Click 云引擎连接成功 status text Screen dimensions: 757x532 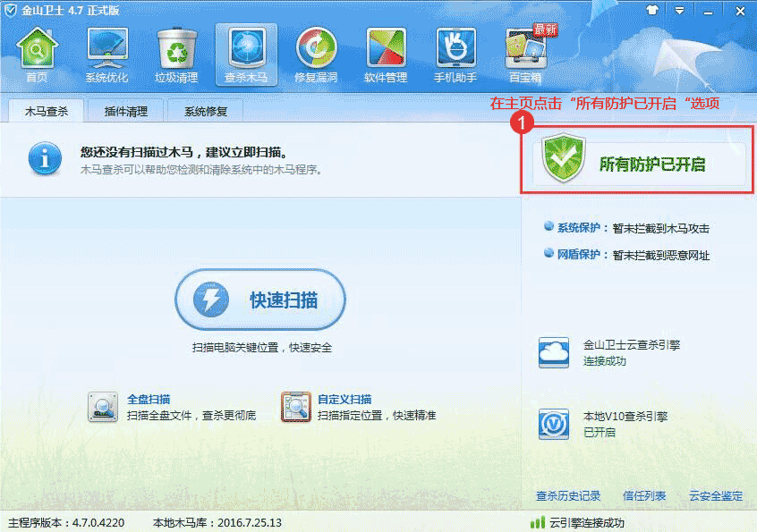tap(587, 523)
